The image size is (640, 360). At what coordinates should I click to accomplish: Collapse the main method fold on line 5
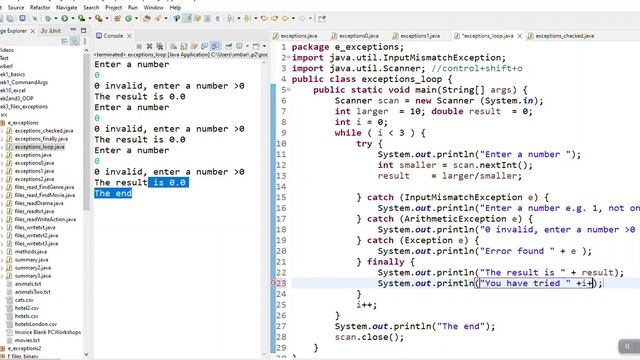(x=289, y=89)
